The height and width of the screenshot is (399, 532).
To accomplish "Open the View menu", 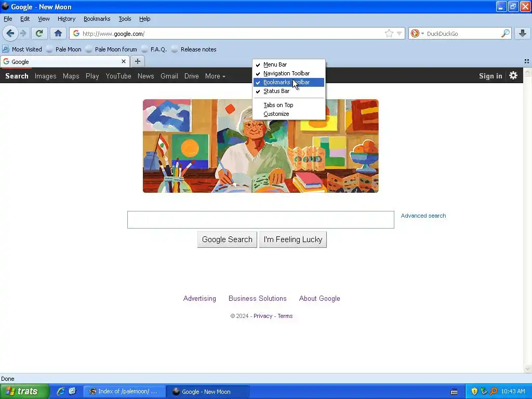I will [44, 19].
